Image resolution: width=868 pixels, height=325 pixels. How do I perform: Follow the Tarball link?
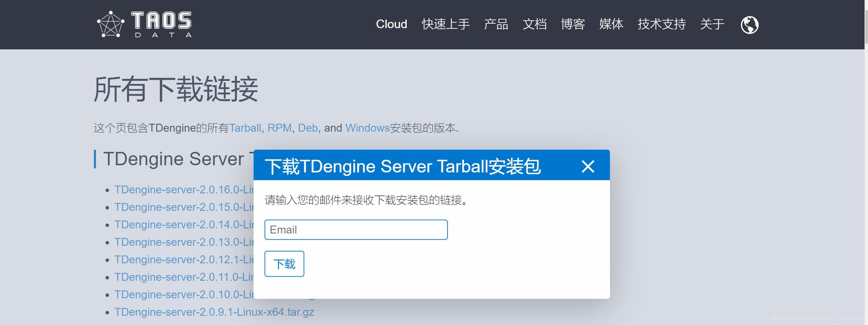click(245, 128)
